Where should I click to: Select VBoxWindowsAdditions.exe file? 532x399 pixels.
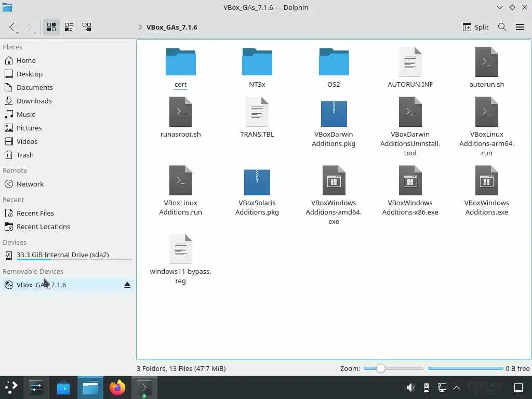click(486, 191)
